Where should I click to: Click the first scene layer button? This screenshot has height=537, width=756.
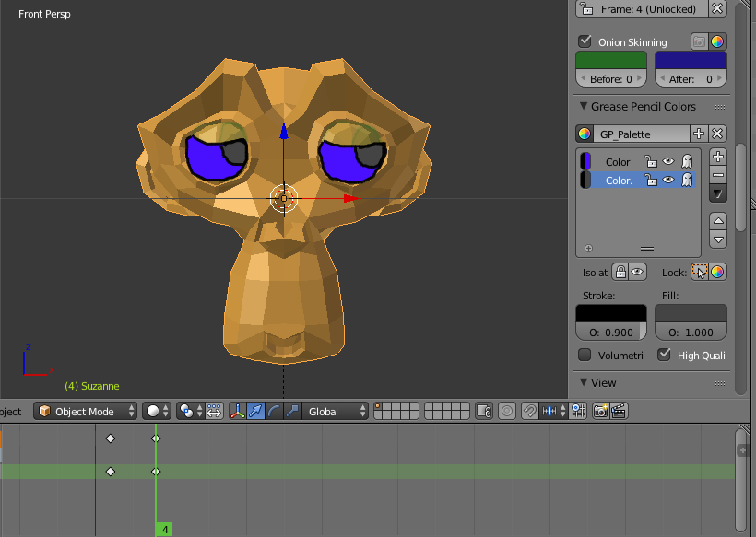pyautogui.click(x=379, y=407)
